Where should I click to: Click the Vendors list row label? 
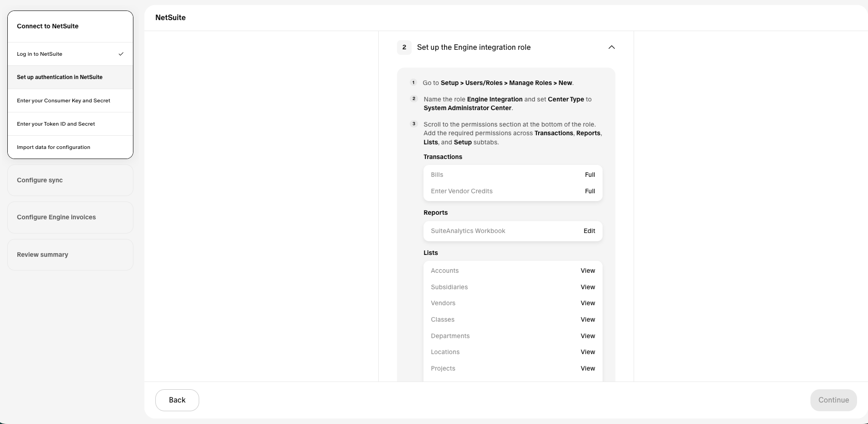coord(443,303)
